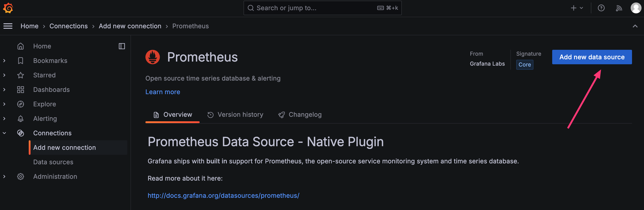The image size is (644, 210).
Task: Go to Add new connection breadcrumb
Action: click(x=130, y=26)
